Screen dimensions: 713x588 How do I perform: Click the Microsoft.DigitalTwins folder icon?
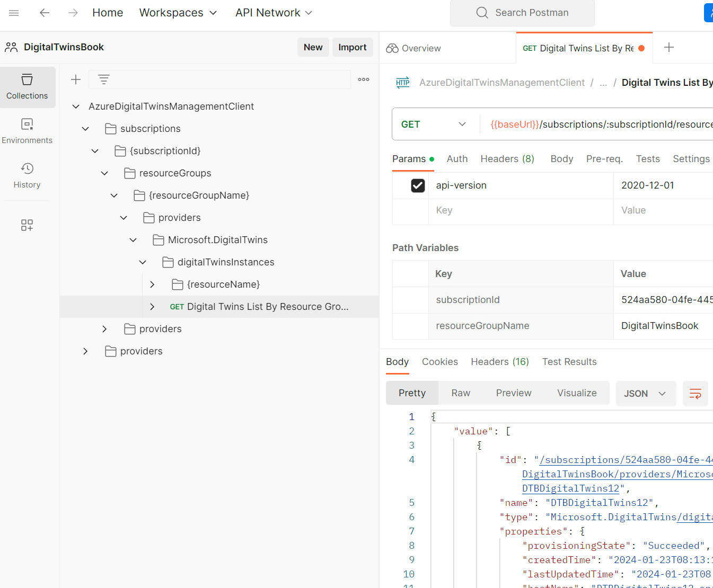pos(159,240)
